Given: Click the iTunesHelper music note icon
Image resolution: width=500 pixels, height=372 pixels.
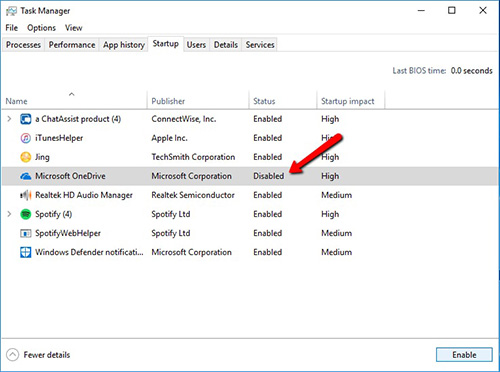Looking at the screenshot, I should 26,138.
